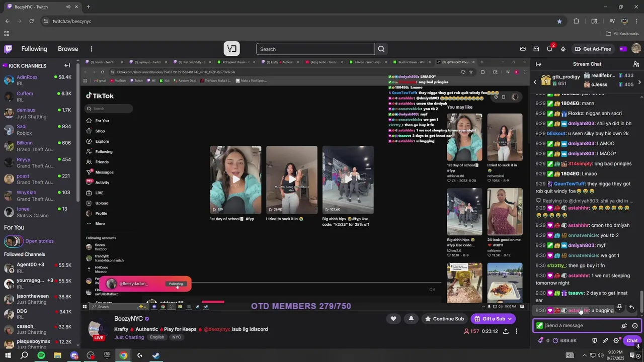The width and height of the screenshot is (644, 362).
Task: Open the Twitch notifications inbox icon
Action: [536, 49]
